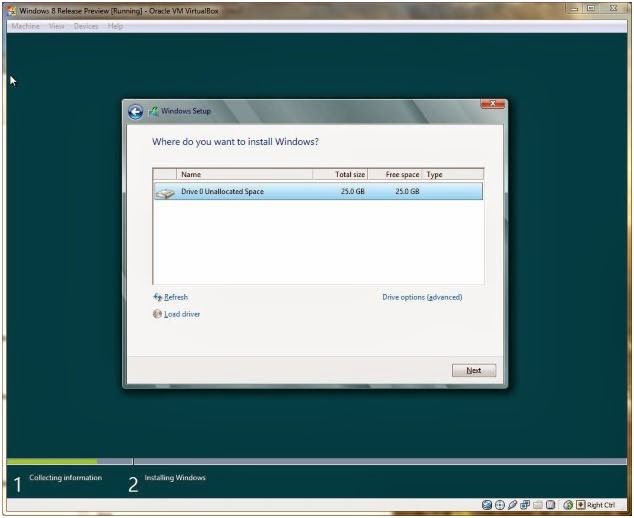Open the Machine menu
Screen dimensions: 634x518
click(x=25, y=26)
